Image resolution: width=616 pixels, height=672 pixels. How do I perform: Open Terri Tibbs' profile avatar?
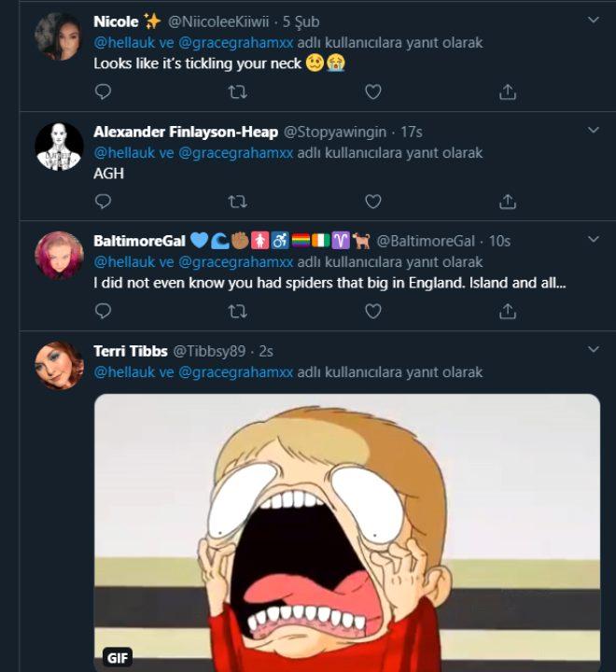click(x=59, y=365)
